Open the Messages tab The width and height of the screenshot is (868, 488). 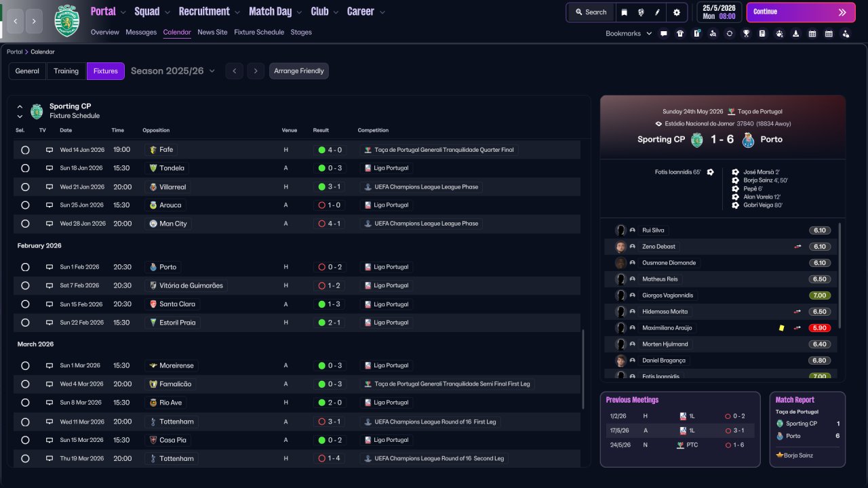(141, 33)
